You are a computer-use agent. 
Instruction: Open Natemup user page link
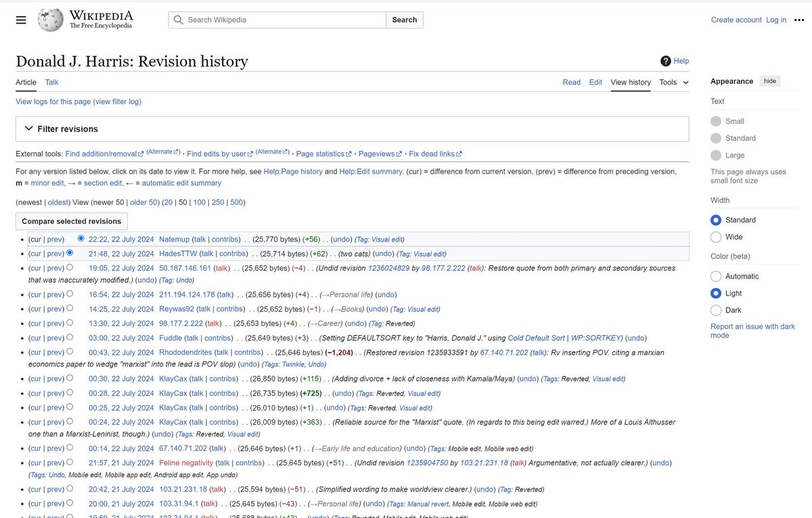(x=175, y=239)
